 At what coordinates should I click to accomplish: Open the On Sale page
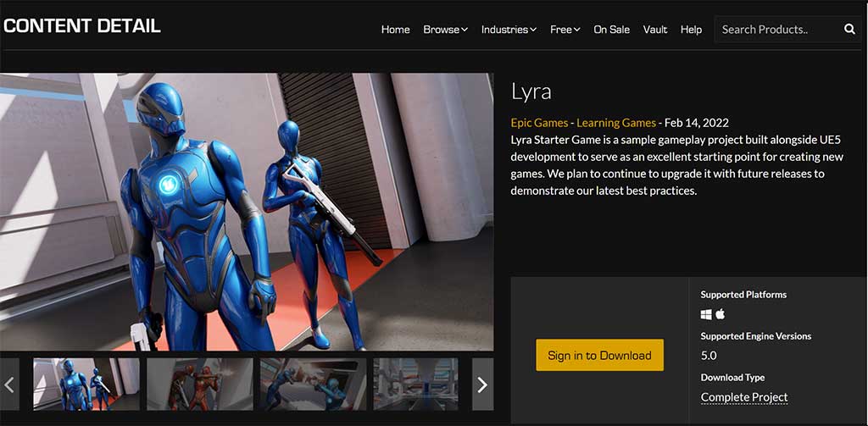[x=611, y=30]
